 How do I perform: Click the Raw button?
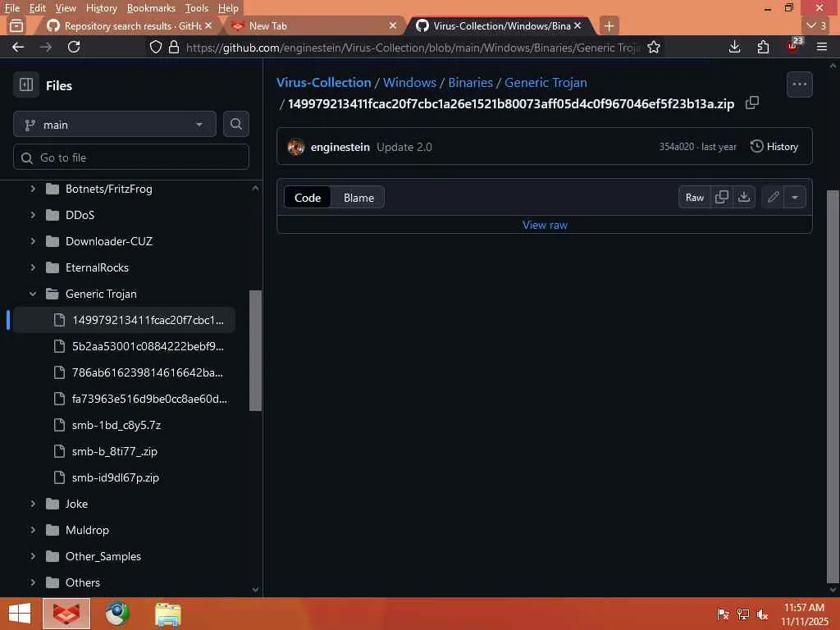tap(694, 197)
